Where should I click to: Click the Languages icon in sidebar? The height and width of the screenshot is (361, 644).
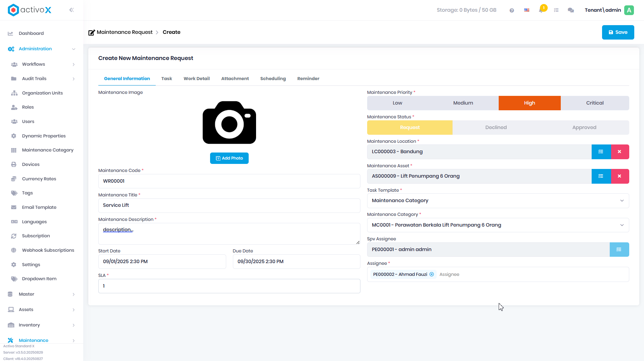coord(14,222)
